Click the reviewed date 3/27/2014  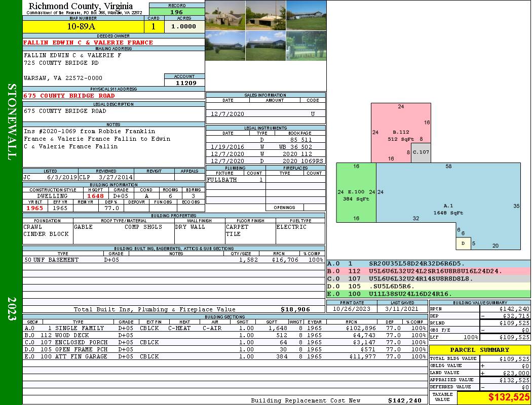116,177
